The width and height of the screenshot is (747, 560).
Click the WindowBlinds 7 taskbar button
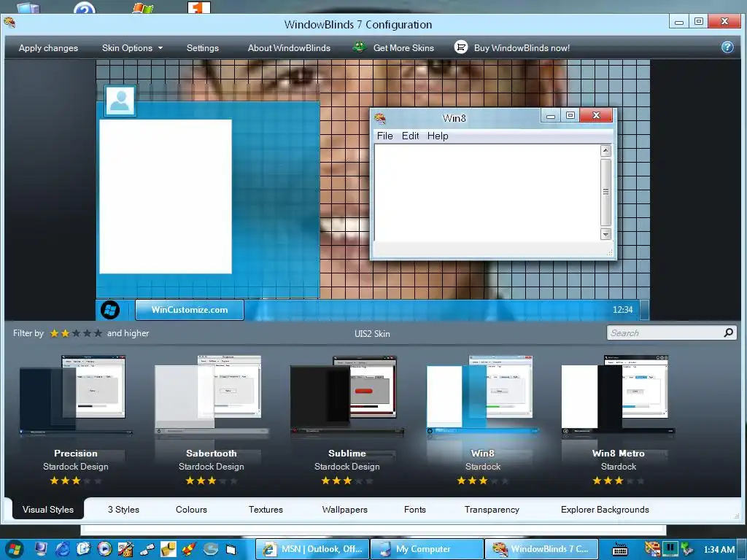point(542,549)
